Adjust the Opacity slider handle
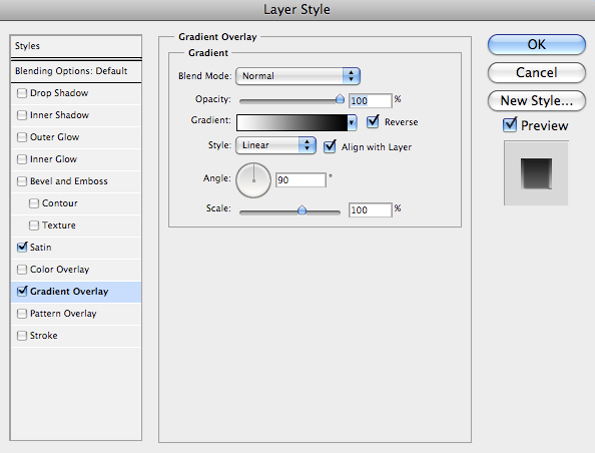 (x=340, y=99)
